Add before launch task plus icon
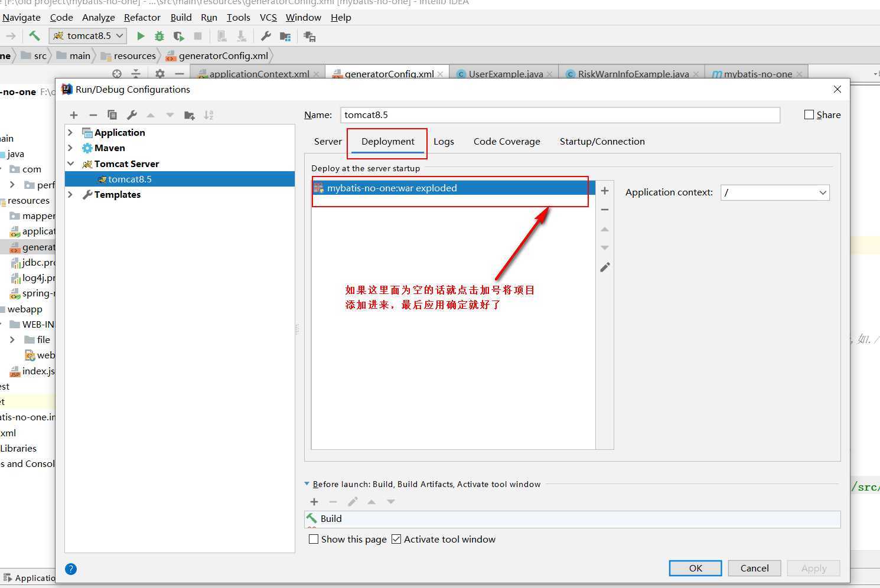Image resolution: width=880 pixels, height=588 pixels. pos(314,502)
